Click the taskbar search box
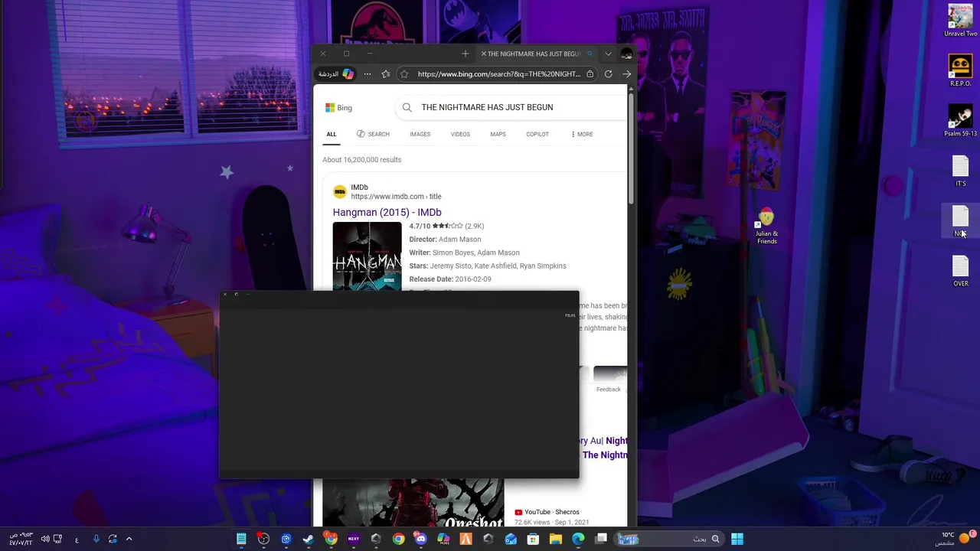The height and width of the screenshot is (551, 980). tap(670, 539)
